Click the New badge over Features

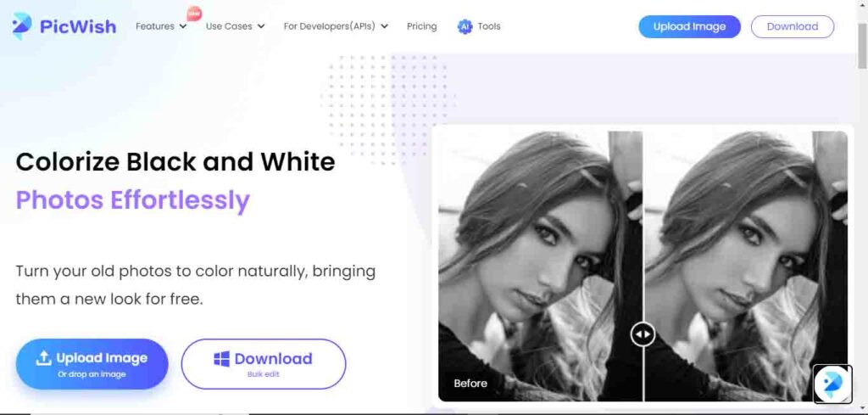click(x=194, y=14)
